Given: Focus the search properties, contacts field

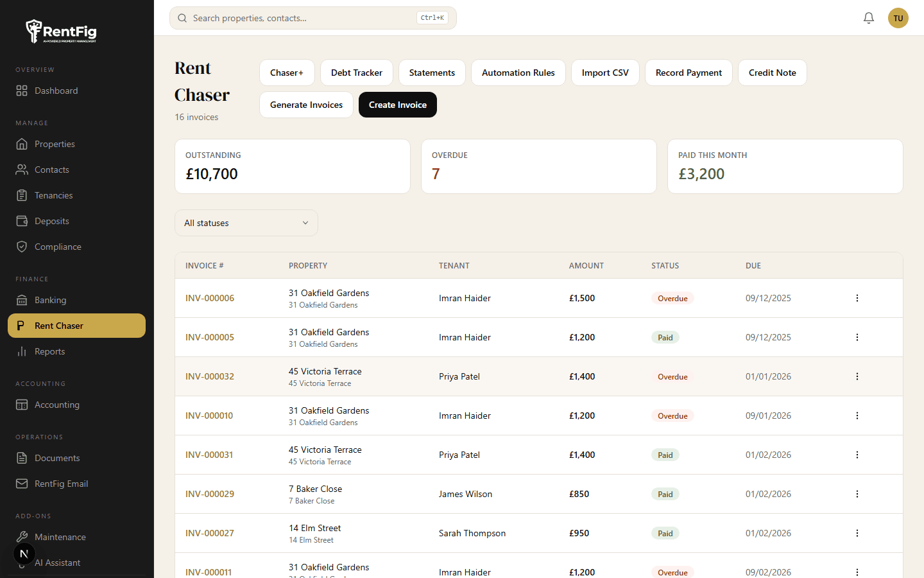Looking at the screenshot, I should coord(302,18).
